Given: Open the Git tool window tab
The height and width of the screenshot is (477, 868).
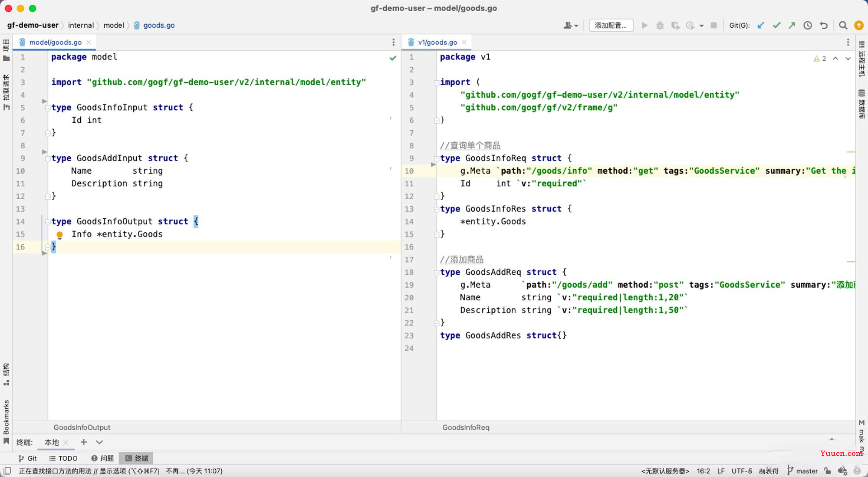Looking at the screenshot, I should pos(27,458).
